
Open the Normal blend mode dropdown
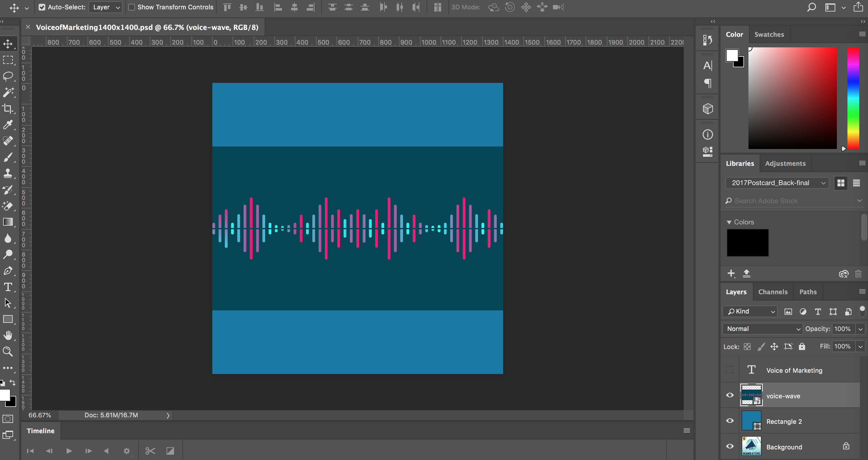[763, 329]
